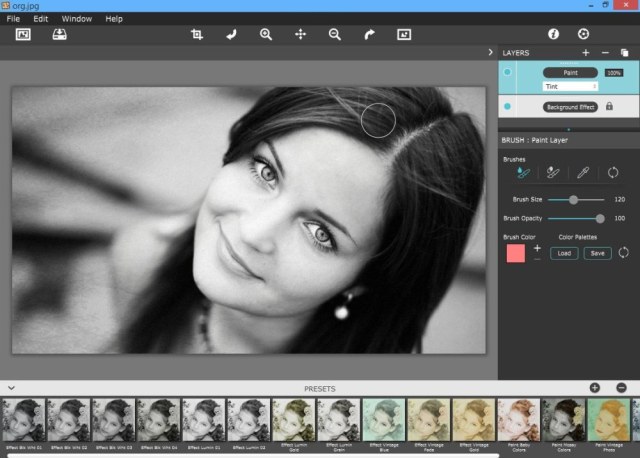Click the pink Brush Color swatch
This screenshot has height=458, width=640.
coord(515,253)
